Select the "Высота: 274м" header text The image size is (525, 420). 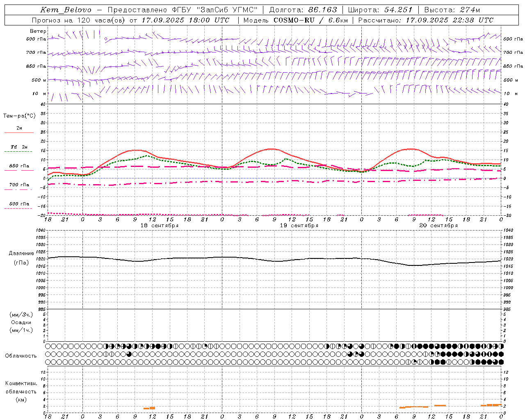tap(452, 10)
